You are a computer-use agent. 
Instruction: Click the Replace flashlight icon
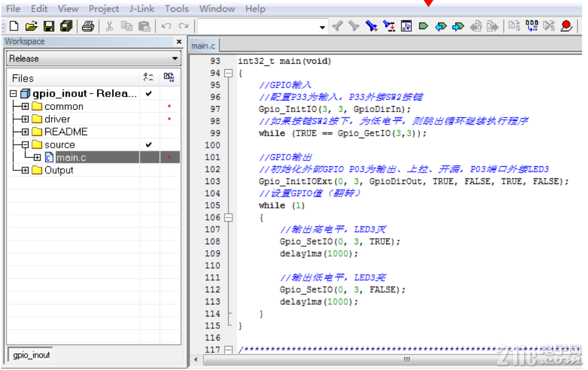389,26
